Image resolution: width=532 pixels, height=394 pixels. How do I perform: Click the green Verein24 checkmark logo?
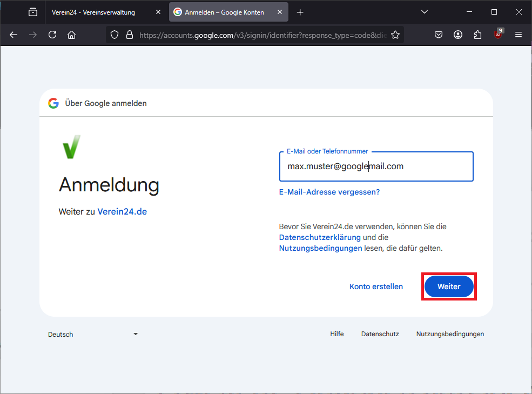pyautogui.click(x=72, y=146)
